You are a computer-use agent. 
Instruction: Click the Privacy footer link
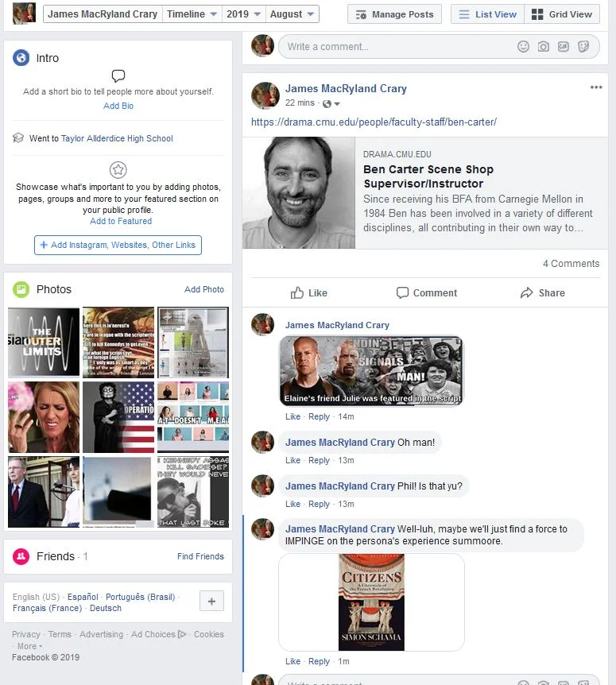pyautogui.click(x=26, y=634)
